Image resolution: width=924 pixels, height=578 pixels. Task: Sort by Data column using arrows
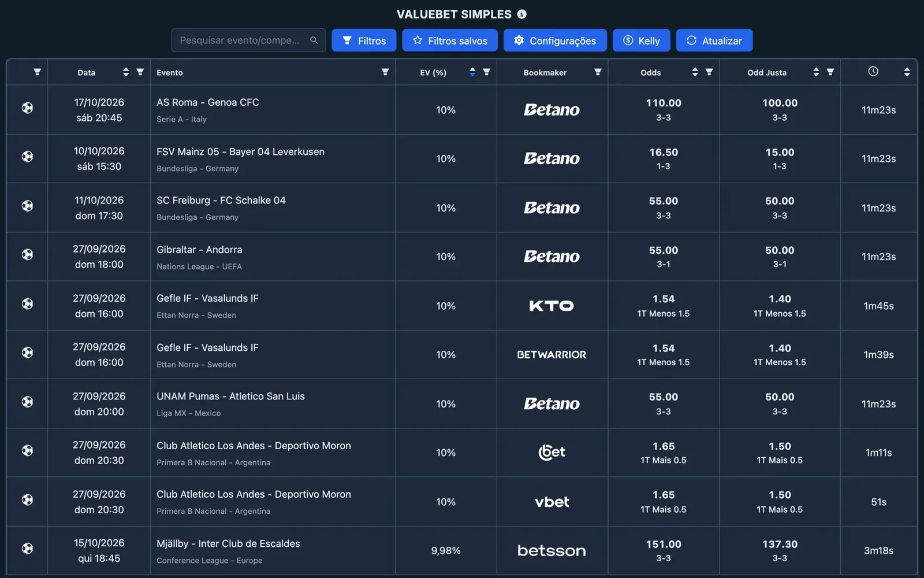pyautogui.click(x=126, y=72)
